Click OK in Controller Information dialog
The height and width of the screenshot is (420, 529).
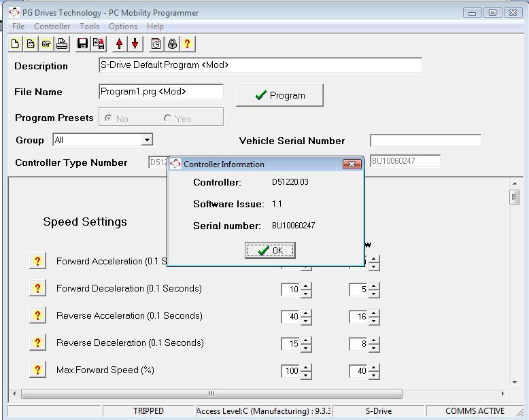tap(270, 251)
